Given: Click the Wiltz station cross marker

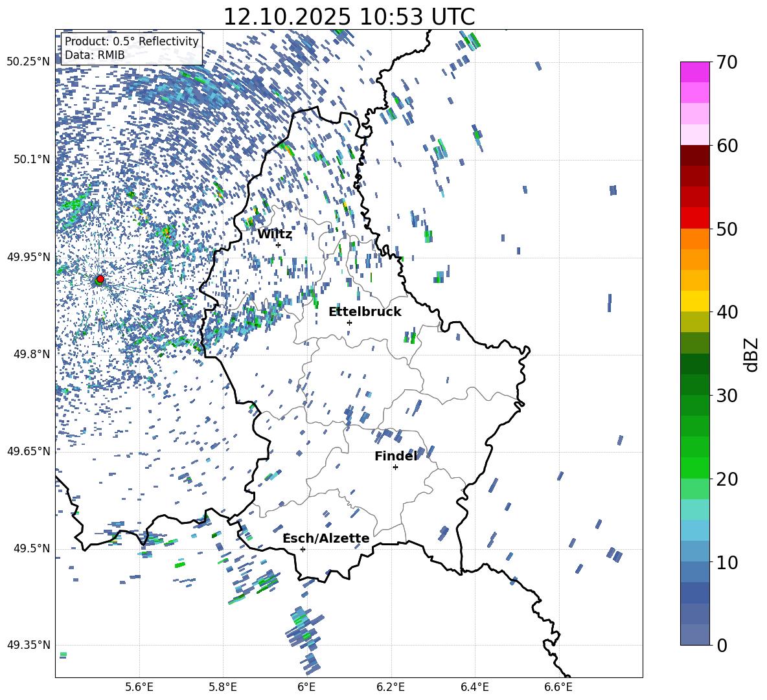Looking at the screenshot, I should coord(279,245).
